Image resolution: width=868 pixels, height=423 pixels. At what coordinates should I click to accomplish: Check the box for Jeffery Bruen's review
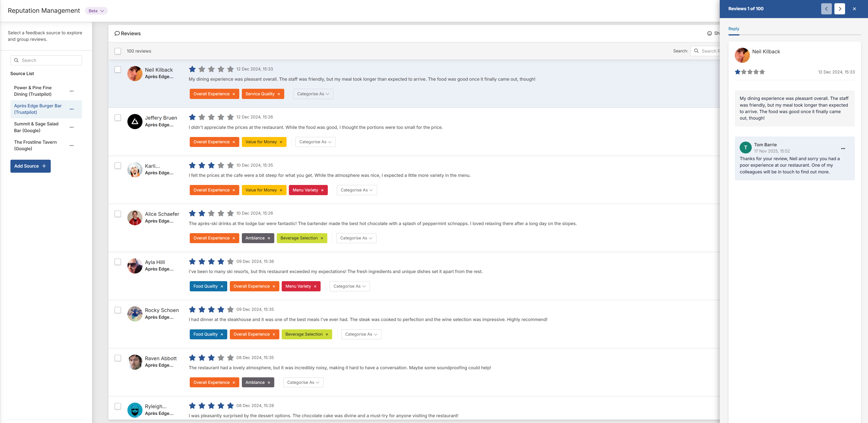tap(118, 118)
